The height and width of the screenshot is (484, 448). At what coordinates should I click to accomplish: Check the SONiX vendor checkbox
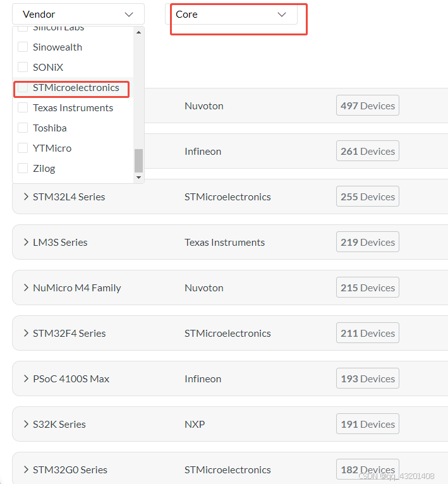pyautogui.click(x=23, y=67)
